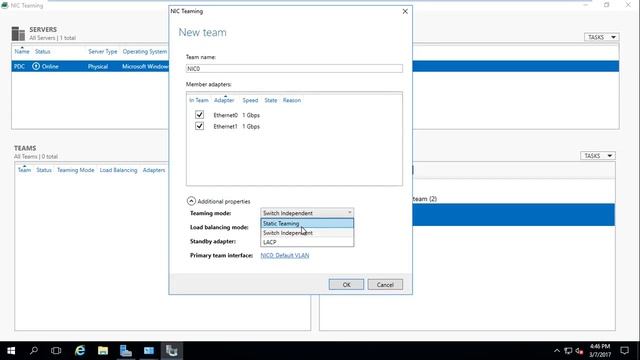The width and height of the screenshot is (640, 360).
Task: Open the lower-panel TASKS dropdown
Action: coord(598,156)
